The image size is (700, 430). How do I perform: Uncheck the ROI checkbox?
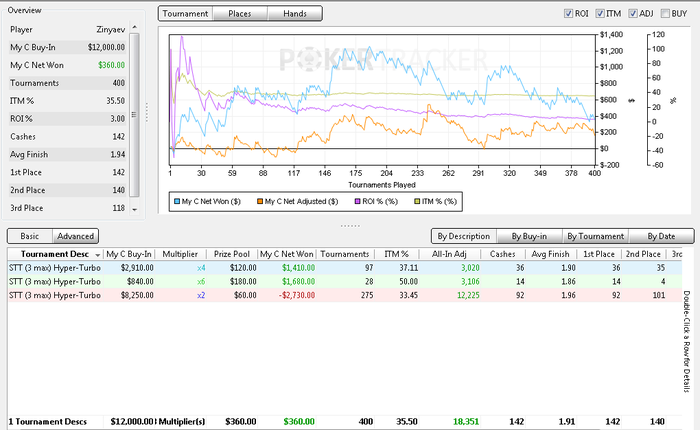point(569,14)
